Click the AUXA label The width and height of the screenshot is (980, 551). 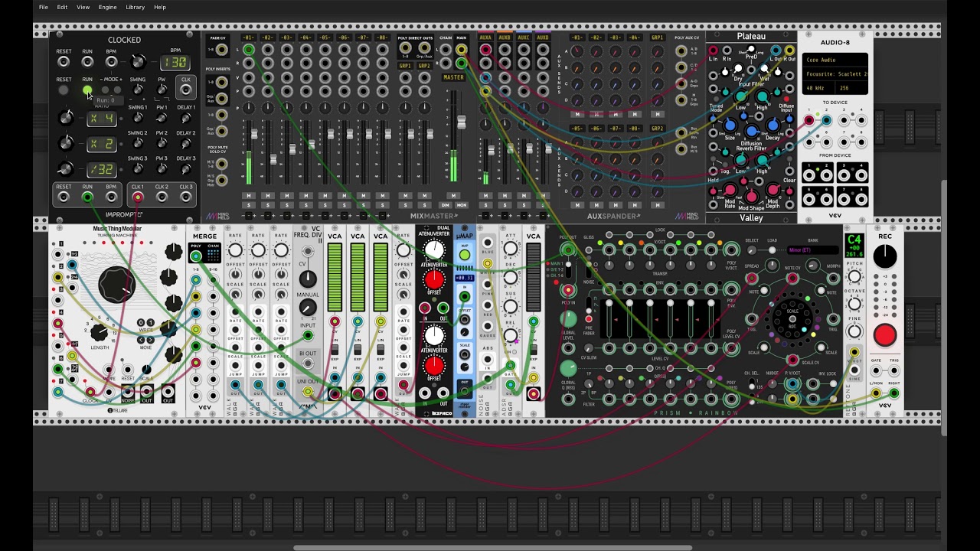(x=485, y=37)
